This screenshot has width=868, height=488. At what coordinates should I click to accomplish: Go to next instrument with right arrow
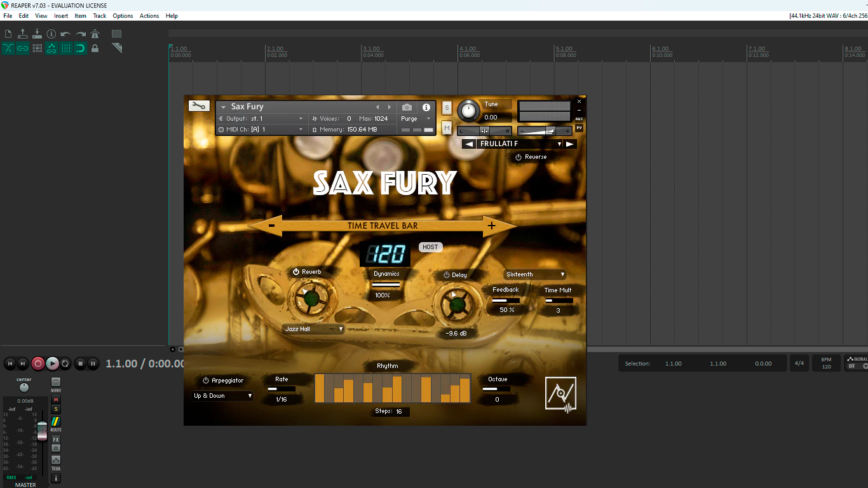coord(390,107)
